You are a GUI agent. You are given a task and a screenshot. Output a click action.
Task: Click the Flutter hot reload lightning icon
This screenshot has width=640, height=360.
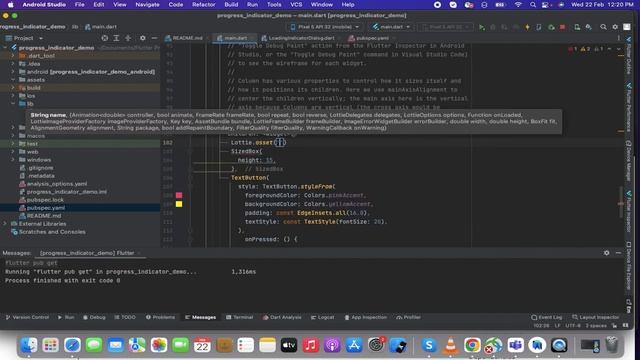pos(527,27)
